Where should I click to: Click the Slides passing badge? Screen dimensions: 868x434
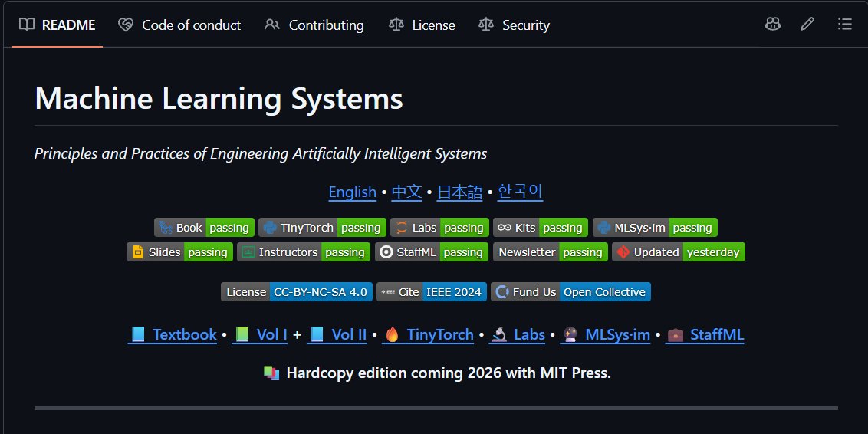[x=179, y=252]
